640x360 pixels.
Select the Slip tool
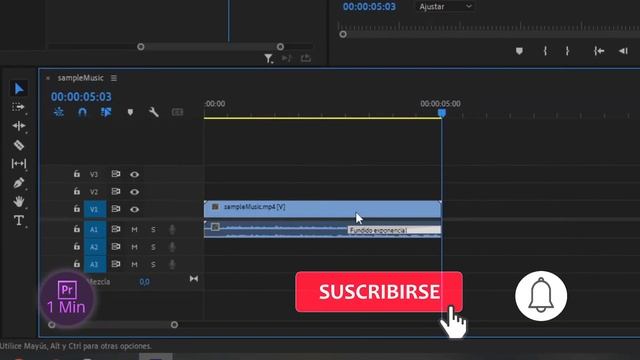(x=19, y=164)
